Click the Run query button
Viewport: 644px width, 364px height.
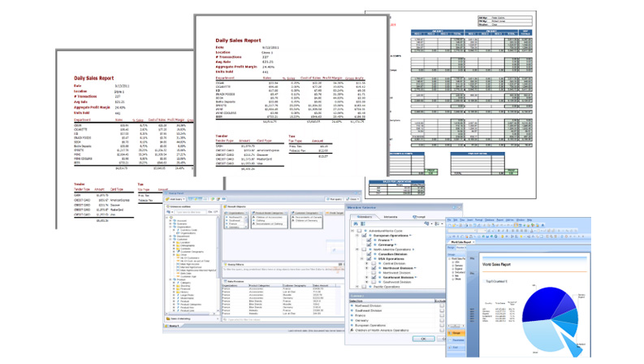[333, 199]
